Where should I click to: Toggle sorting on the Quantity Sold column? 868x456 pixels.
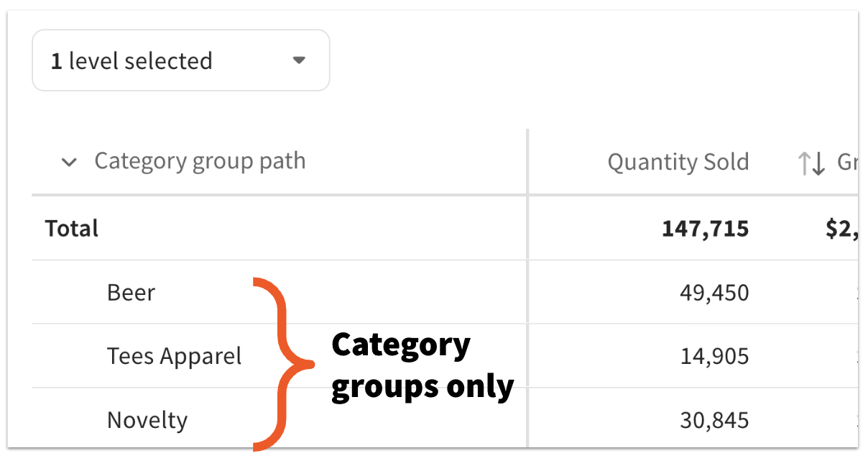[x=678, y=163]
